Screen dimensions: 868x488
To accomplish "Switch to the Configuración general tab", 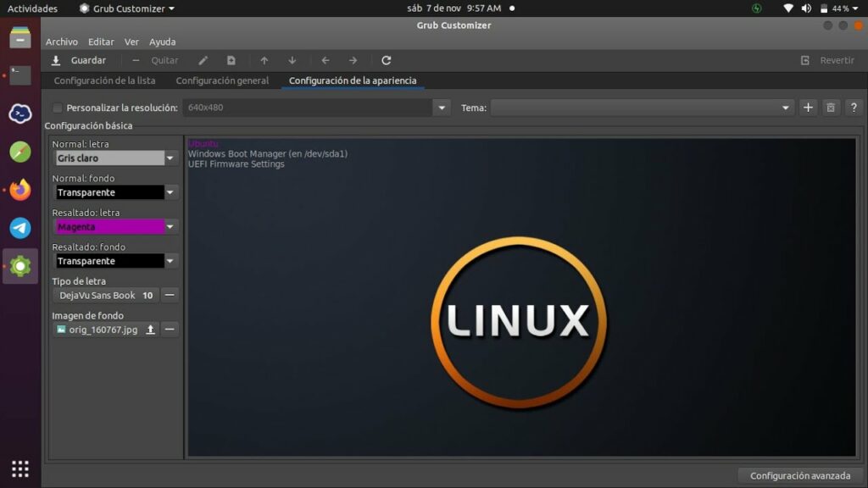I will (222, 80).
